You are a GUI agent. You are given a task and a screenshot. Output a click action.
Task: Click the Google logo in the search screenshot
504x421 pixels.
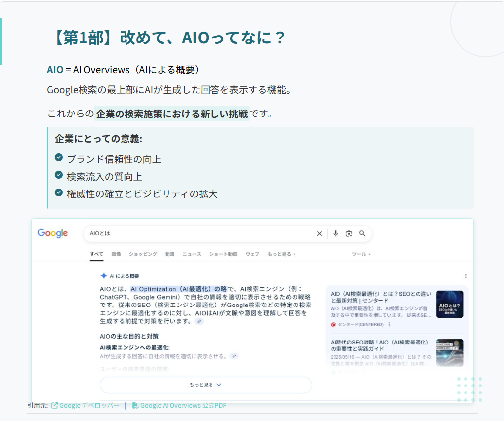[x=53, y=233]
